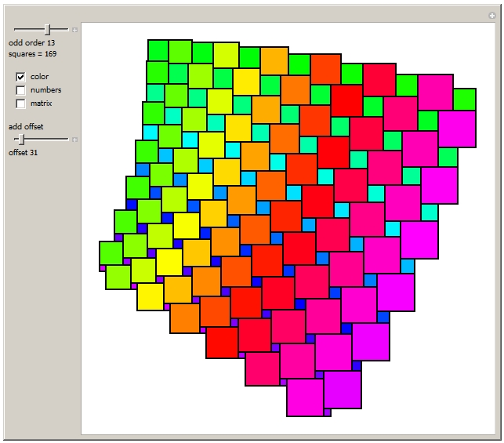Enable the numbers checkbox
The height and width of the screenshot is (443, 504).
coord(20,90)
